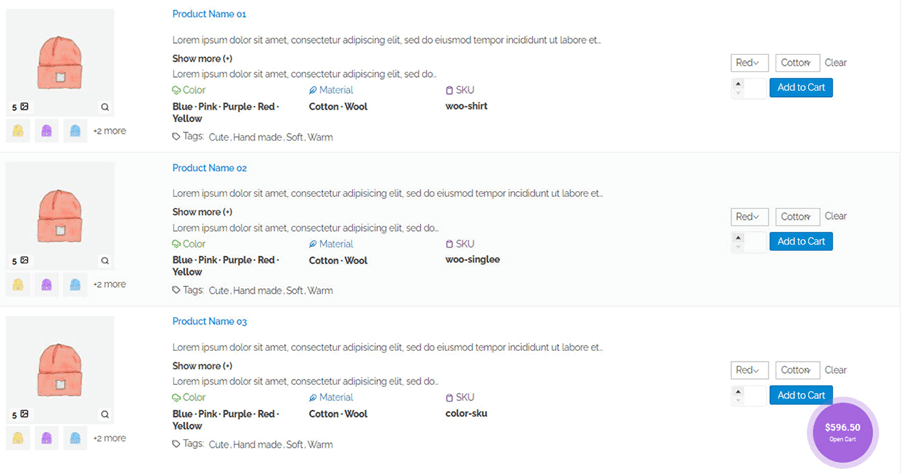This screenshot has width=901, height=474.
Task: Click the tag icon in Product 01 row
Action: coord(177,137)
